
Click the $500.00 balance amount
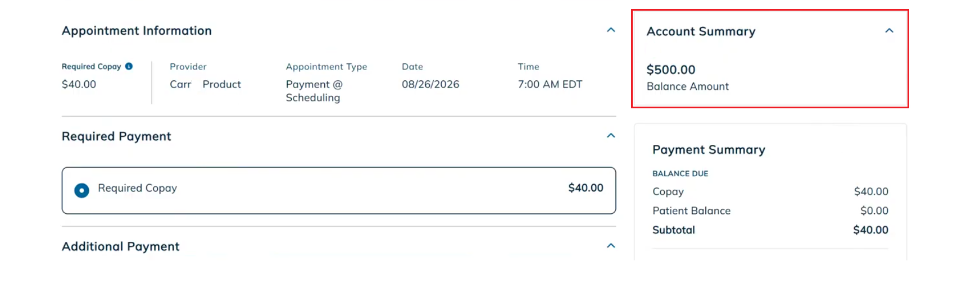click(x=671, y=70)
